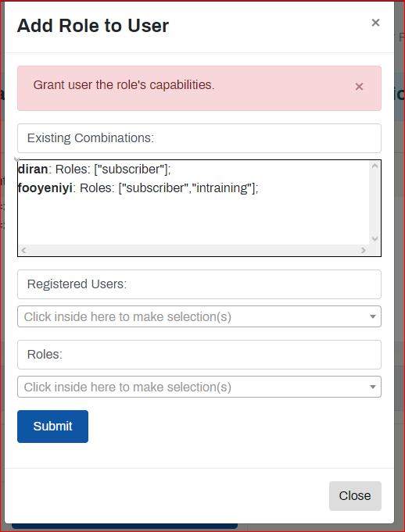Click the gray Close button

pos(355,496)
